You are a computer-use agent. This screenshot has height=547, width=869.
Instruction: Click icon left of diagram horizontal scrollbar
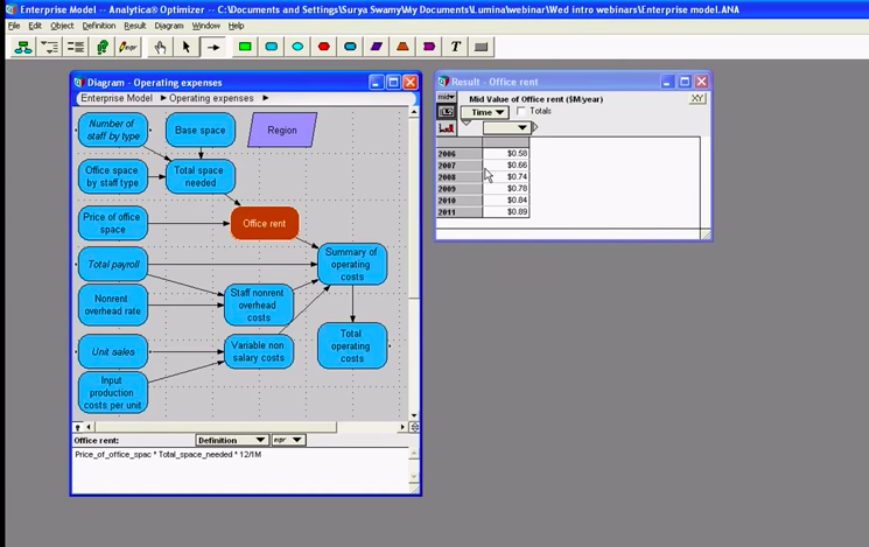coord(78,427)
